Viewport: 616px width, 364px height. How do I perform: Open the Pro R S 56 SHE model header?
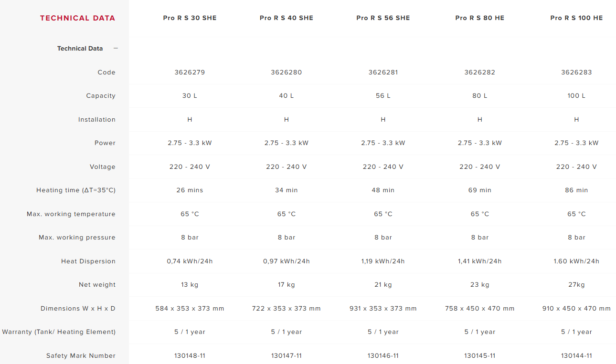383,18
